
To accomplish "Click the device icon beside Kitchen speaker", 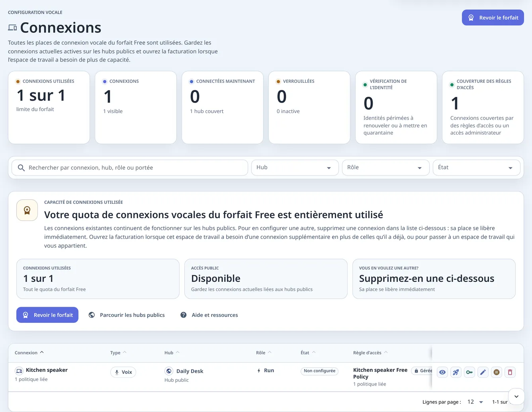I will (x=19, y=371).
